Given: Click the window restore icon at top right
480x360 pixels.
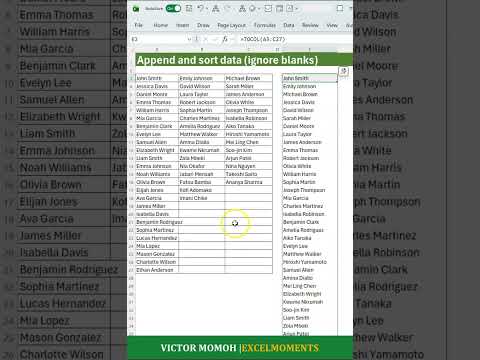Looking at the screenshot, I should point(340,8).
